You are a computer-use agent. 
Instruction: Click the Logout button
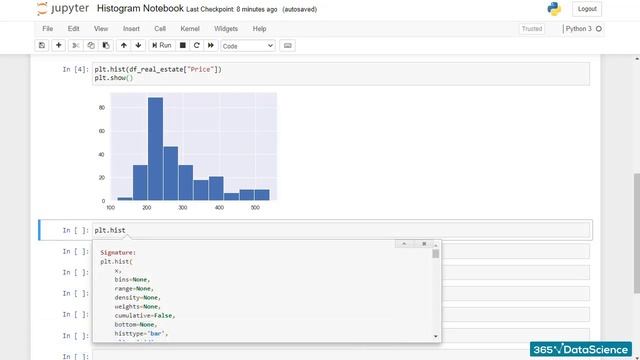(x=587, y=9)
